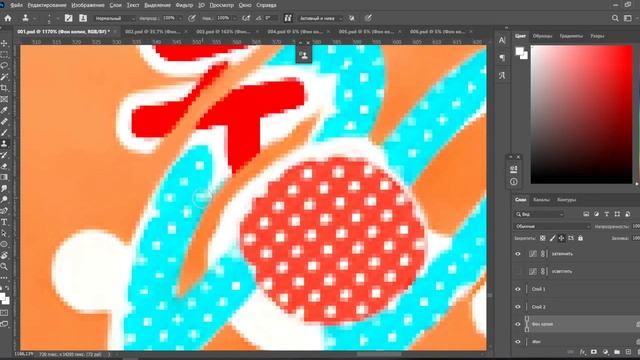Select the Gradient tool

click(4, 177)
